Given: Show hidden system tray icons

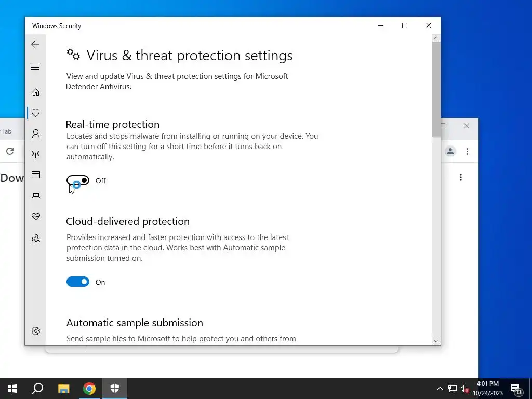Looking at the screenshot, I should pyautogui.click(x=440, y=389).
